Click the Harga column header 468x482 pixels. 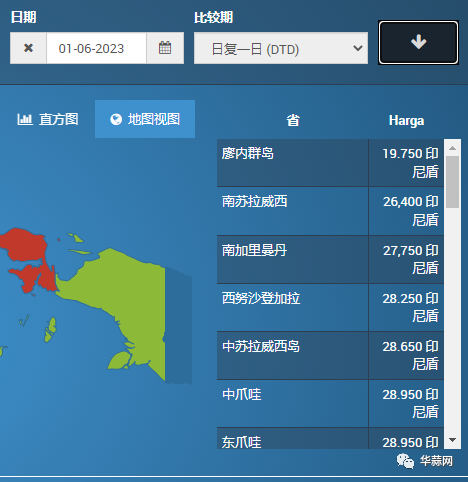[x=406, y=120]
